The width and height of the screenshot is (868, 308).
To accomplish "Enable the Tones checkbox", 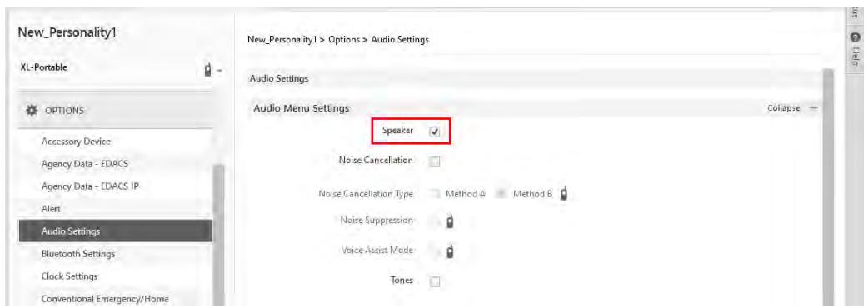I will tap(435, 281).
